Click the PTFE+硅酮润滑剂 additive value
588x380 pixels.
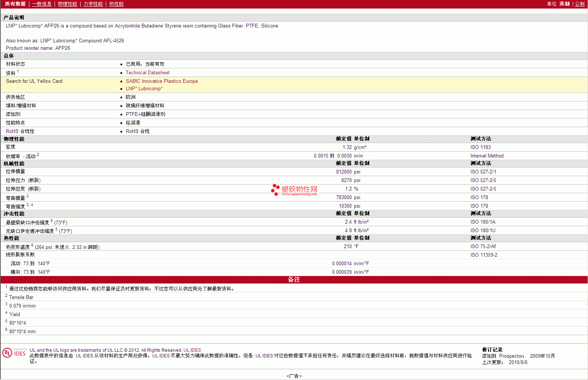pos(145,114)
